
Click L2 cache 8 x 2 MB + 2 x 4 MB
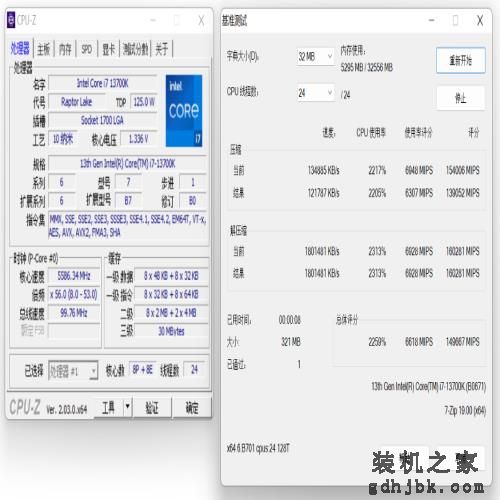(171, 313)
